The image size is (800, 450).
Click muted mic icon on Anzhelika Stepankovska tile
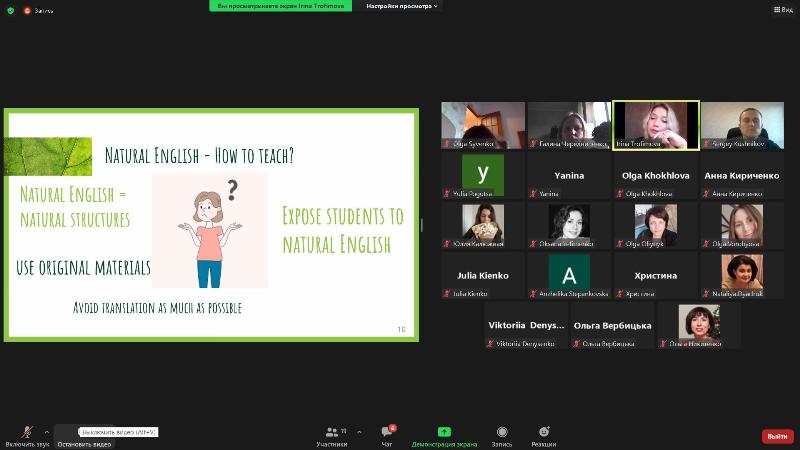[533, 294]
